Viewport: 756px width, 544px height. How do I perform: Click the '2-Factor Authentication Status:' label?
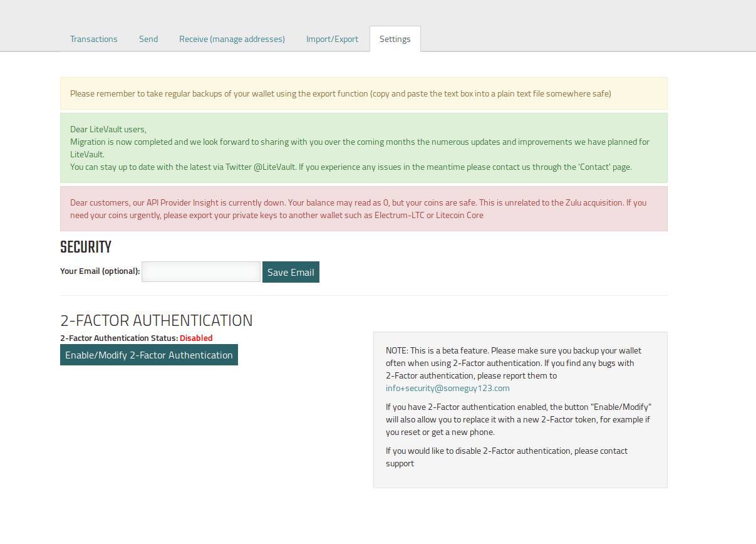pos(119,338)
